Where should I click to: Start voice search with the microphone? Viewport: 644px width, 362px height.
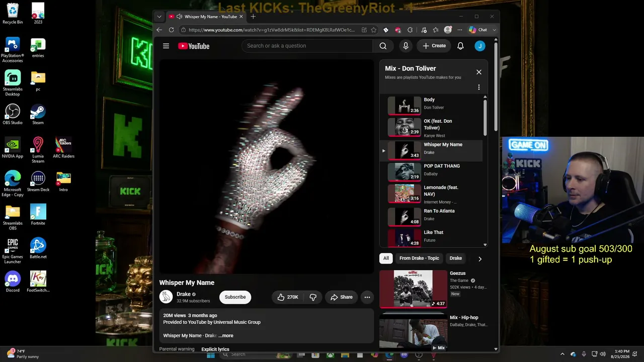406,46
